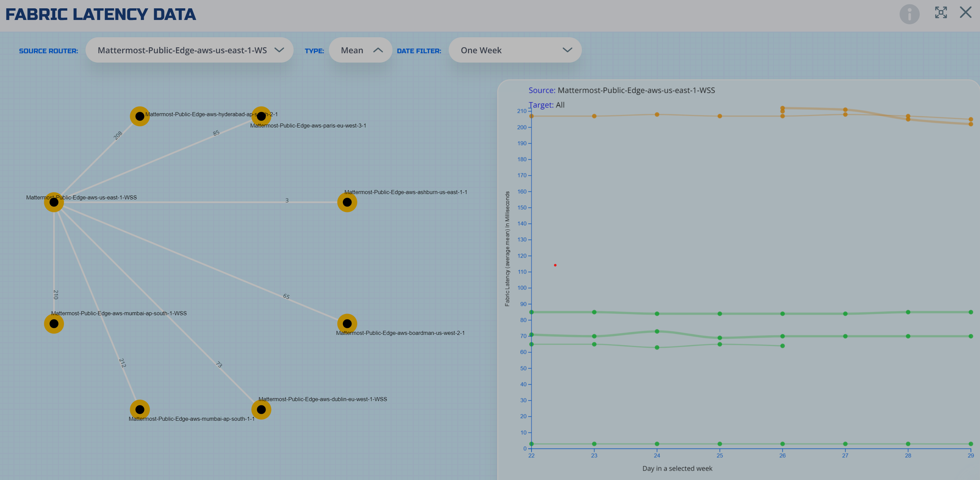
Task: Select the mumbai-ap-south-1-WSS node
Action: tap(54, 324)
